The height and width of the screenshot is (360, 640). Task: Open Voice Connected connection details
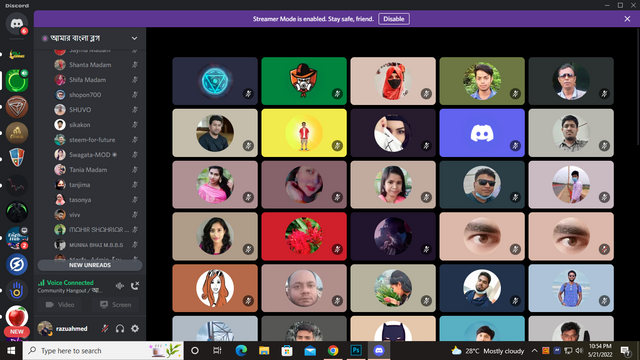click(x=69, y=282)
